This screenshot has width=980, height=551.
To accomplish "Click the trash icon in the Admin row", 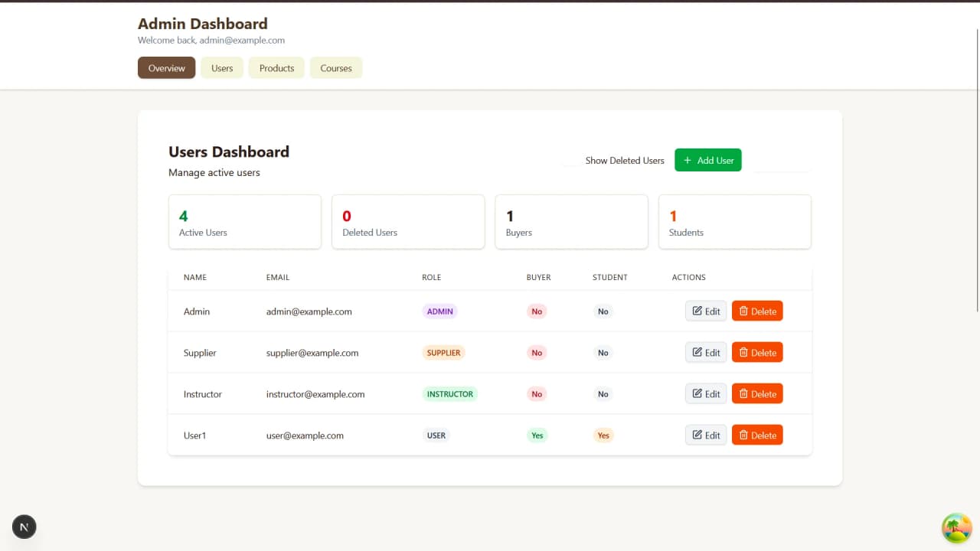I will 744,311.
